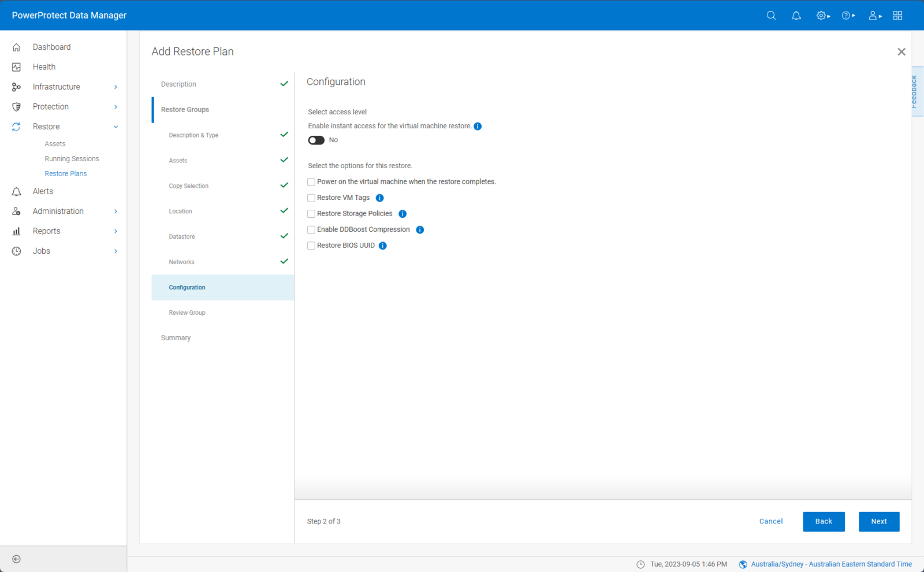Click the app grid icon in the top bar
Image resolution: width=924 pixels, height=572 pixels.
897,15
